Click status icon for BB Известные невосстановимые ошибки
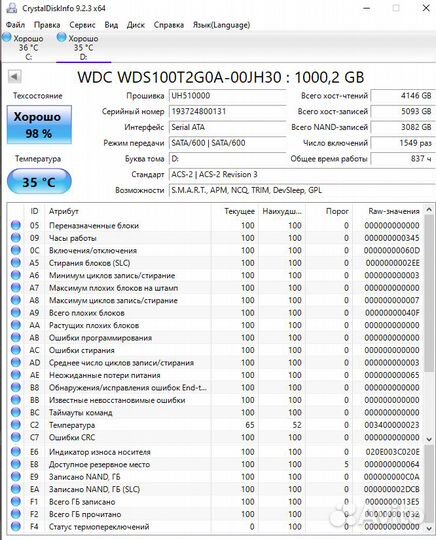 tap(15, 400)
